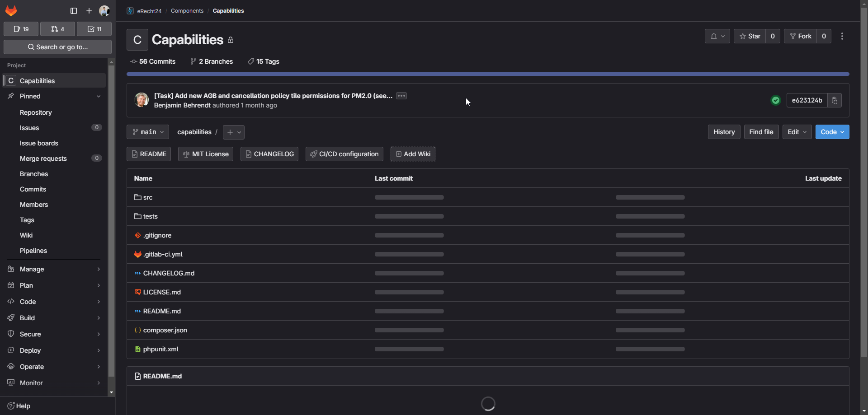Open the vertical ellipsis project actions menu

[x=842, y=36]
